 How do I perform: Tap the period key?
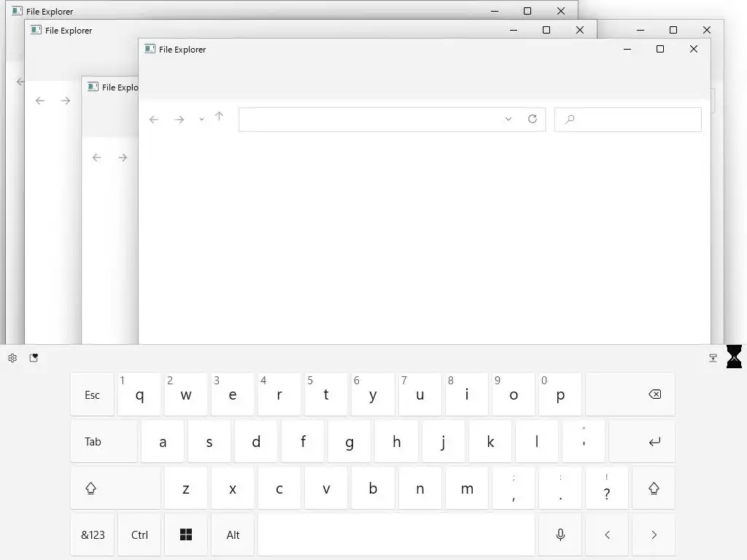560,488
